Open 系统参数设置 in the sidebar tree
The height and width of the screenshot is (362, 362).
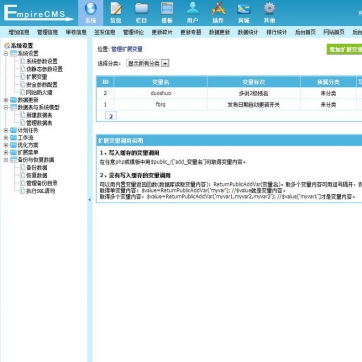pyautogui.click(x=42, y=61)
